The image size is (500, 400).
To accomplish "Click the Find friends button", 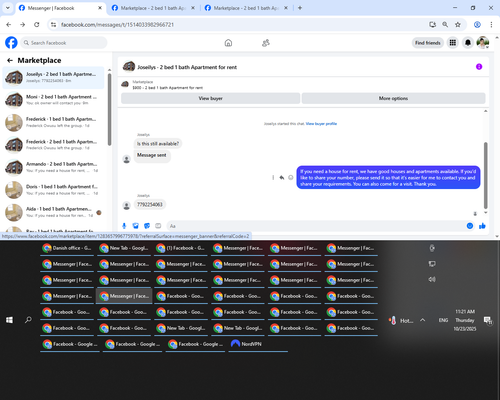I will click(x=428, y=43).
